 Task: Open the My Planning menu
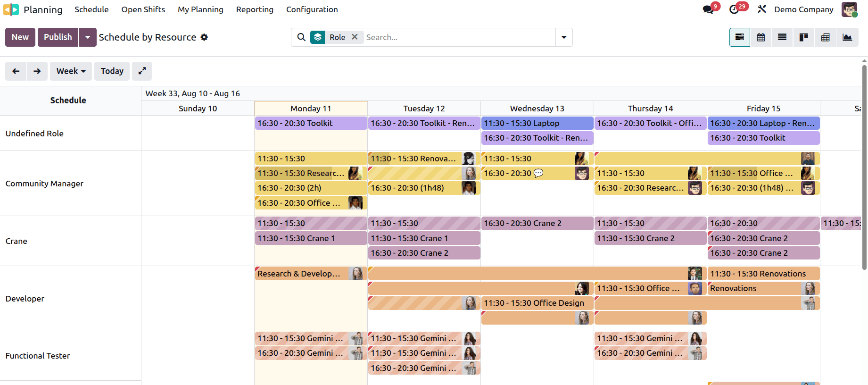(200, 9)
